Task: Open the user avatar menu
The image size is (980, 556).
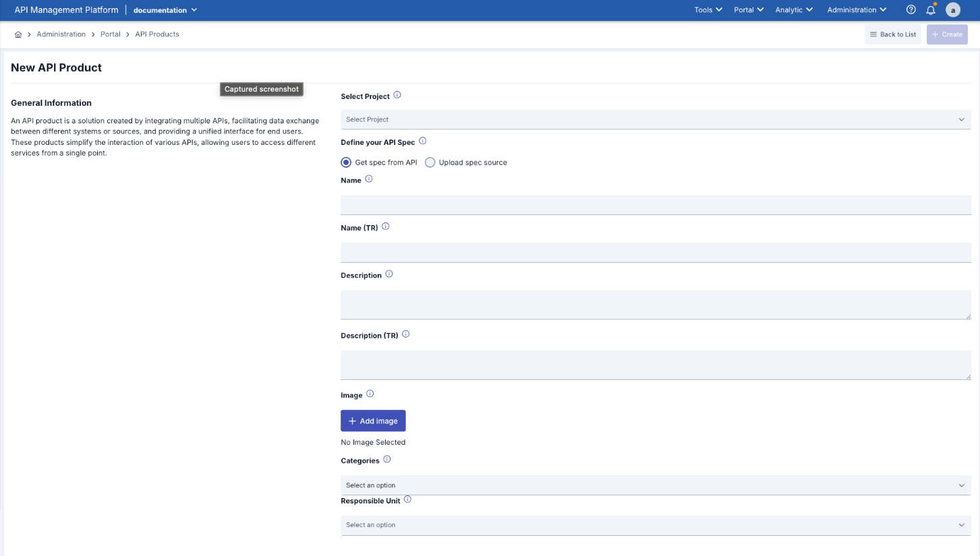Action: click(x=953, y=9)
